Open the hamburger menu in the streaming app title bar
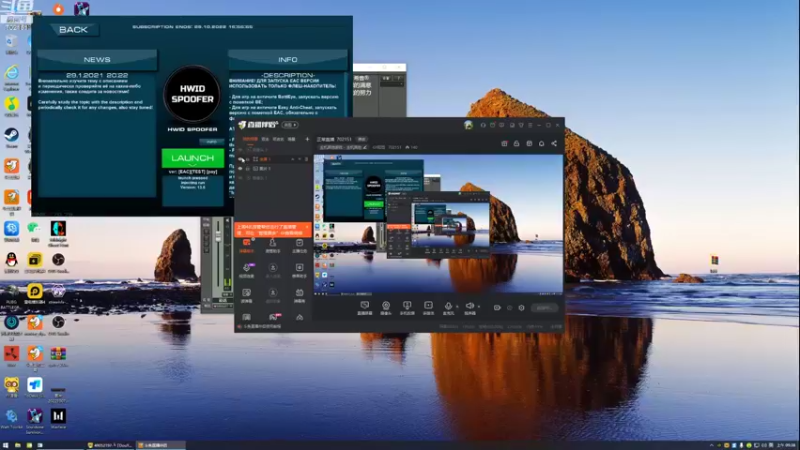This screenshot has width=800, height=450. (x=530, y=125)
